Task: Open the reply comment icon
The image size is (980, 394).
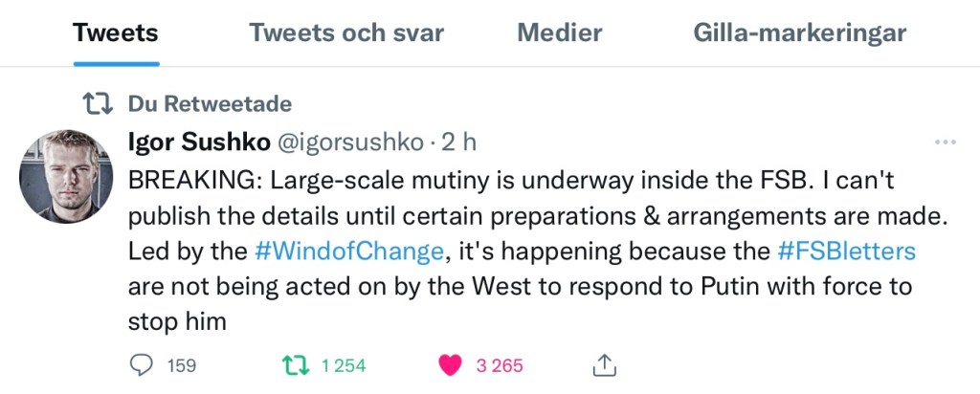Action: coord(140,364)
